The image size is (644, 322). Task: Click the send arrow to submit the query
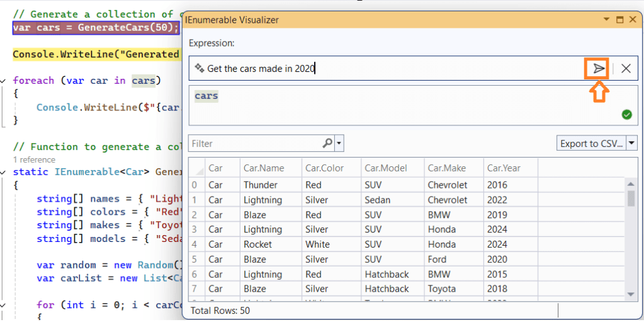coord(598,68)
